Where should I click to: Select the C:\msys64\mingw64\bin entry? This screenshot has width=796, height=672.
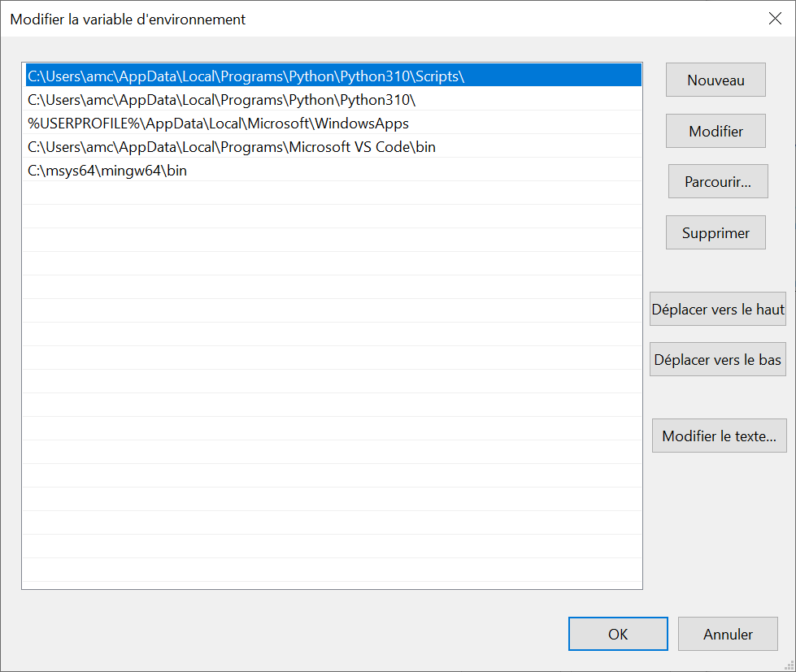(x=107, y=171)
